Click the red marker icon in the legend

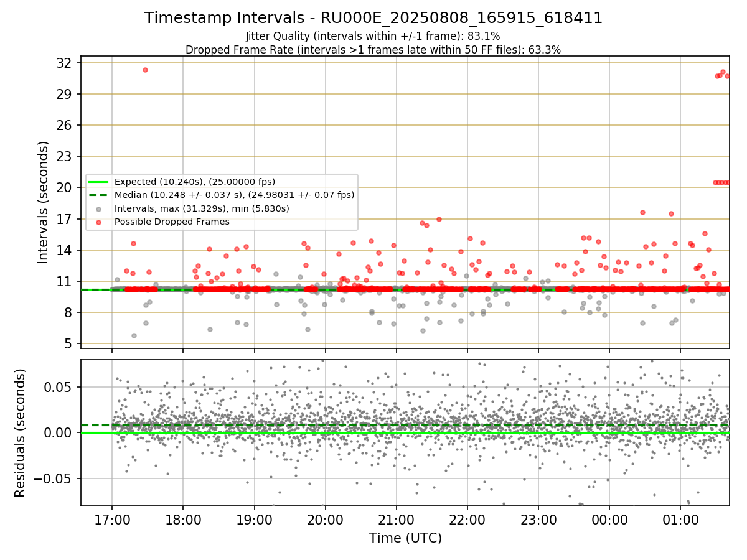pos(98,222)
